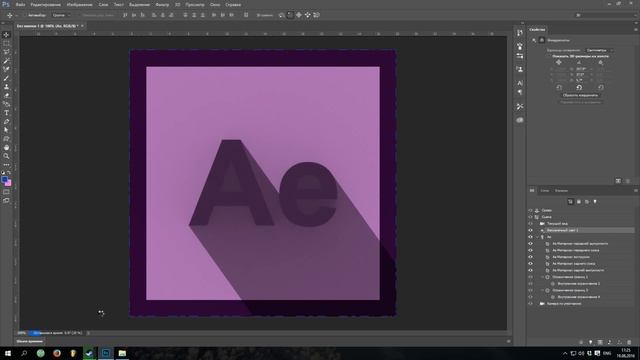Select the Move tool in toolbox
Image resolution: width=640 pixels, height=360 pixels.
coord(6,35)
